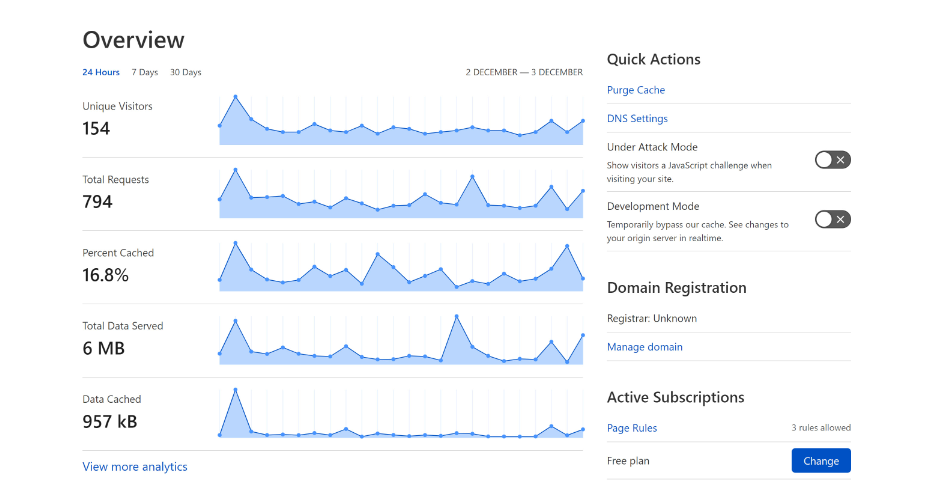Click the 'Development Mode' title text
936x480 pixels.
coord(653,207)
